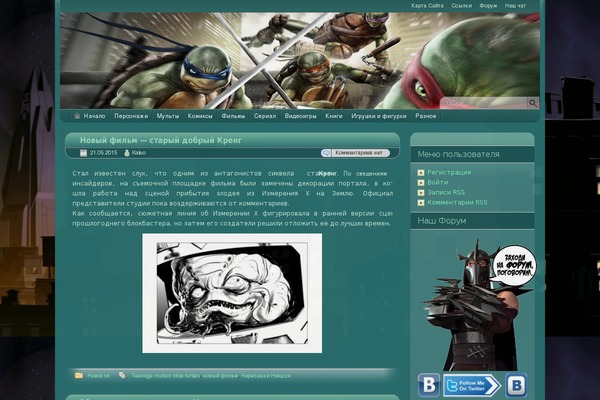600x400 pixels.
Task: Open the Мульты menu item
Action: pyautogui.click(x=168, y=116)
